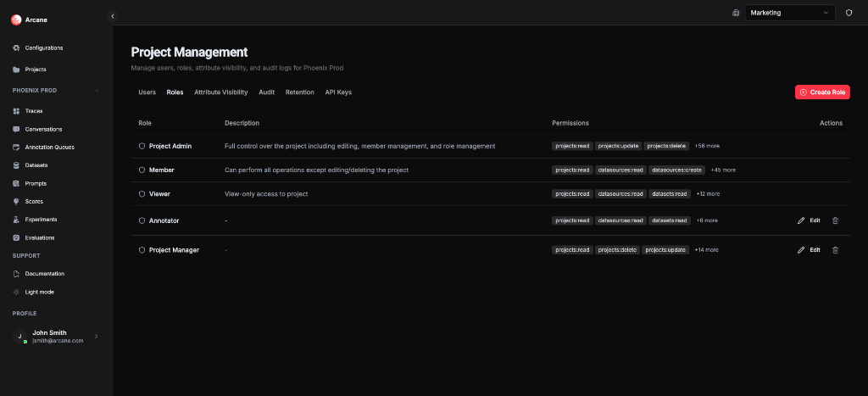Click the Annotator role name
Image resolution: width=868 pixels, height=396 pixels.
tap(164, 220)
